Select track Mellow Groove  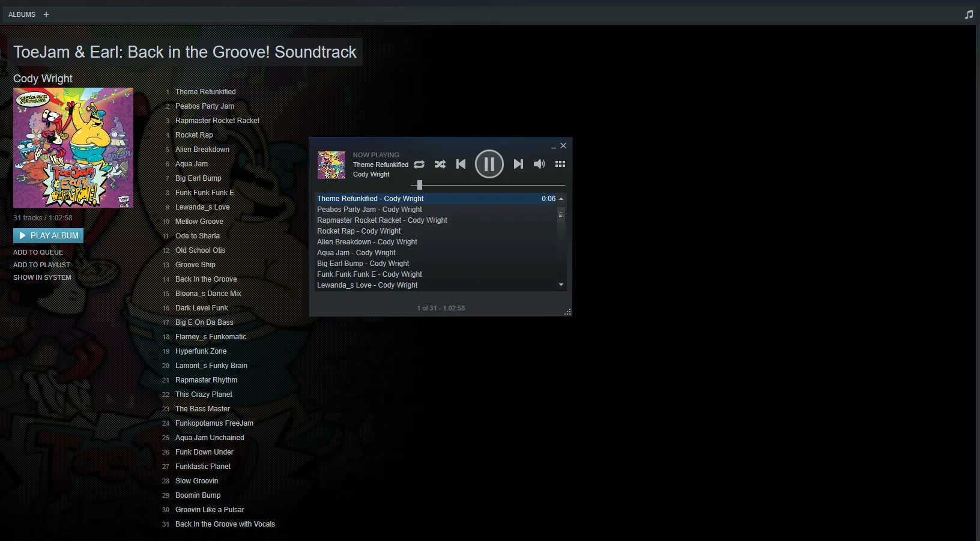coord(199,222)
